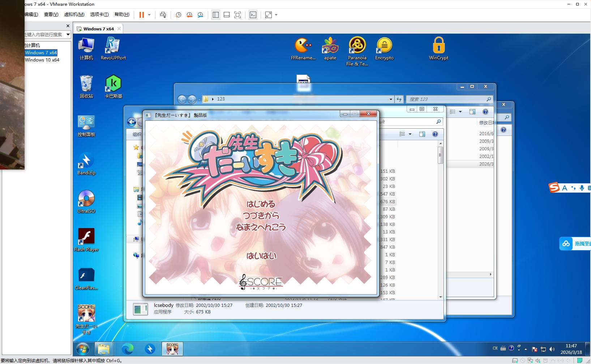Open Microsoft Edge from the Windows 7 taskbar
591x364 pixels.
coord(127,349)
